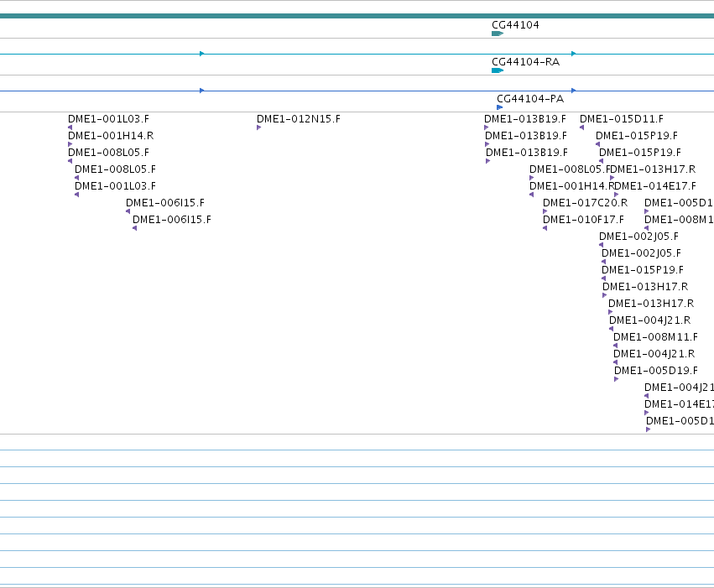Click the triangle marker under DME1-012N15.F

click(258, 127)
